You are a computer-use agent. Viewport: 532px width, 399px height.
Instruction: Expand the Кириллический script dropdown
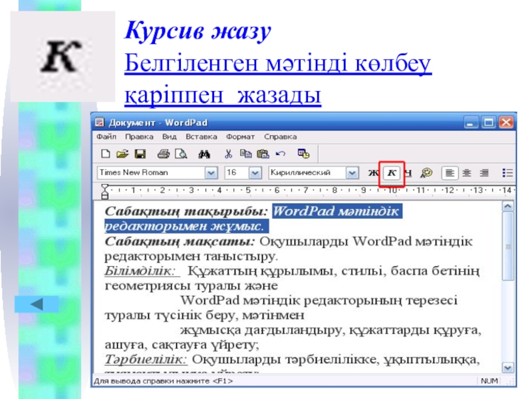point(352,173)
